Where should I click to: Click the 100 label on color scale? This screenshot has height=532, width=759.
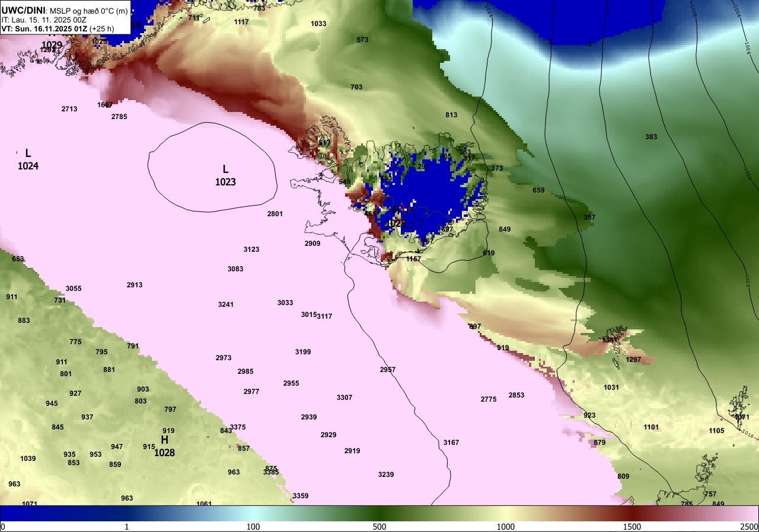[x=253, y=527]
